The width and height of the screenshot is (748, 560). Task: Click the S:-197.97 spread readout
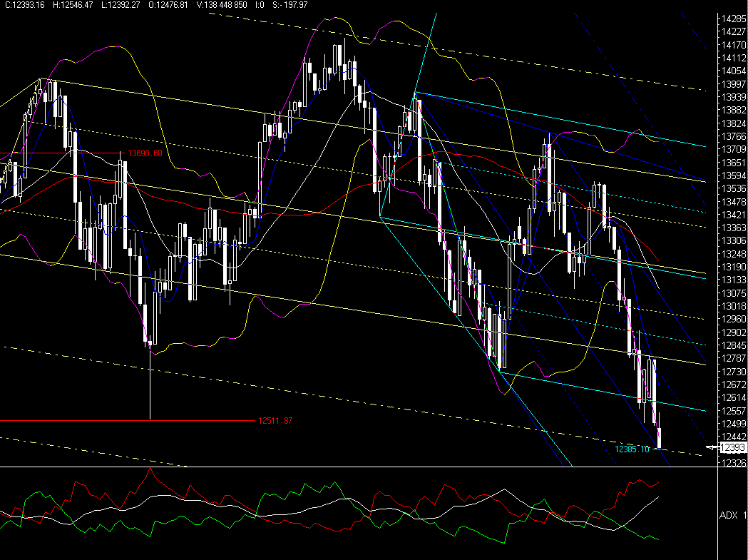coord(294,6)
